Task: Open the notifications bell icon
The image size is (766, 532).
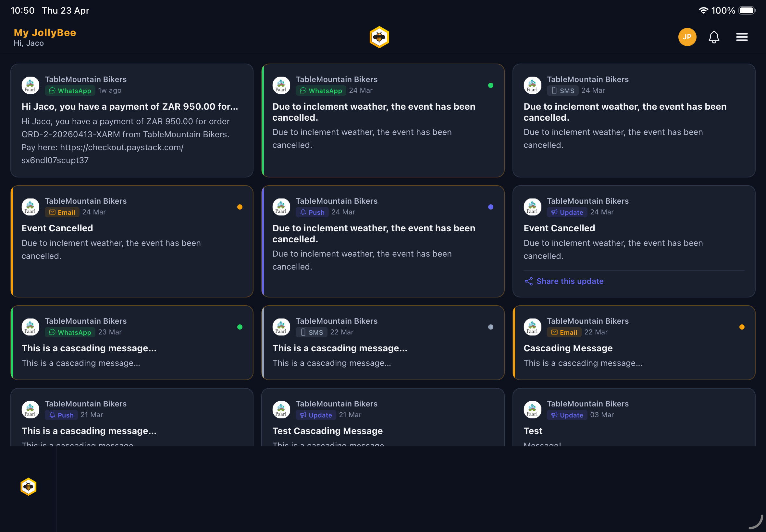Action: pyautogui.click(x=714, y=37)
